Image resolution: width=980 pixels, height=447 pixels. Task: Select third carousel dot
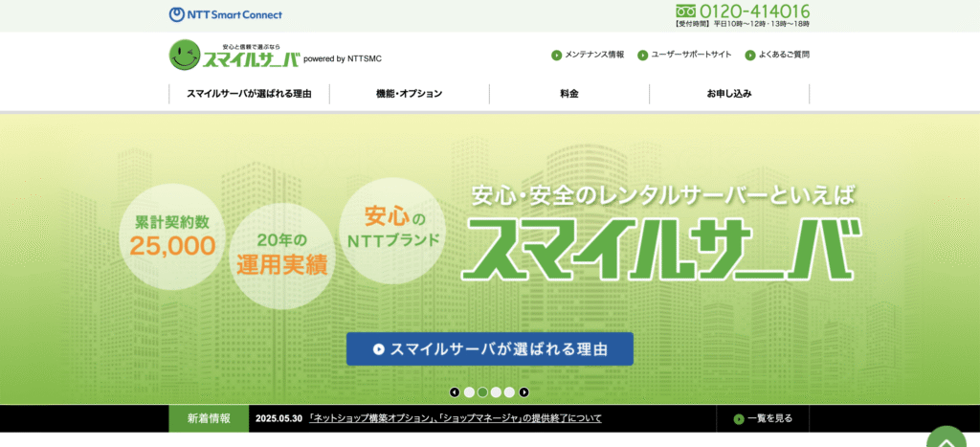click(x=497, y=392)
